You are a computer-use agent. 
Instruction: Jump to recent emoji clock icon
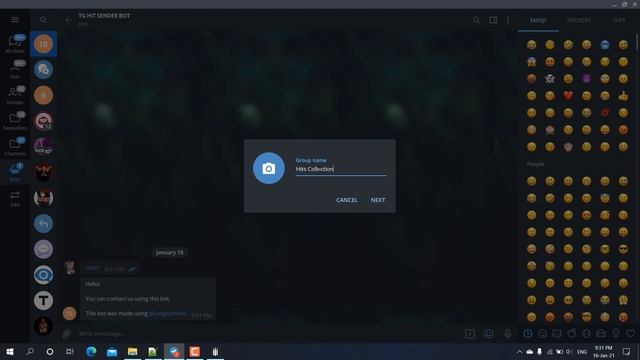click(528, 334)
